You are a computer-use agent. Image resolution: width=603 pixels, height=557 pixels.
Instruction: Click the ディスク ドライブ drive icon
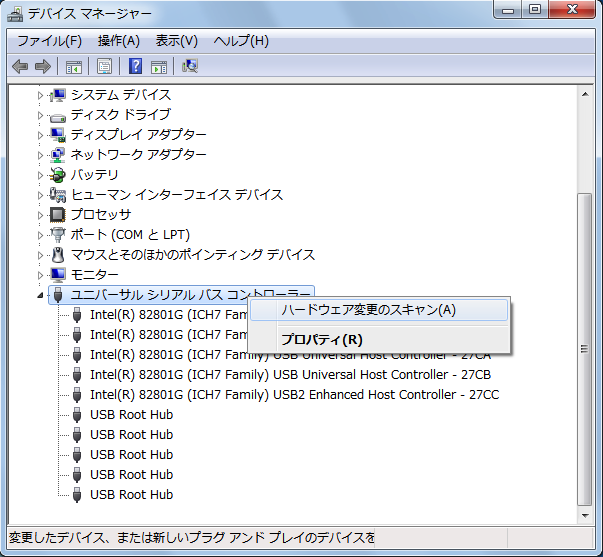(x=58, y=117)
